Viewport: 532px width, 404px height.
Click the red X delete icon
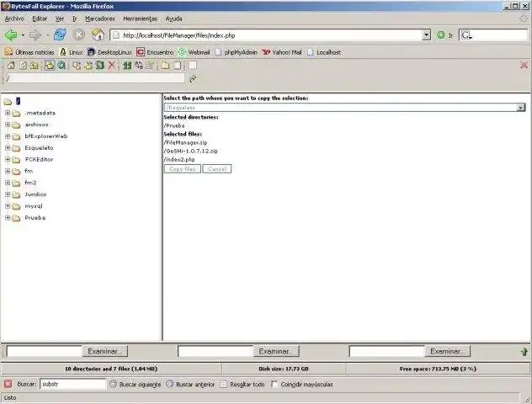(x=112, y=66)
